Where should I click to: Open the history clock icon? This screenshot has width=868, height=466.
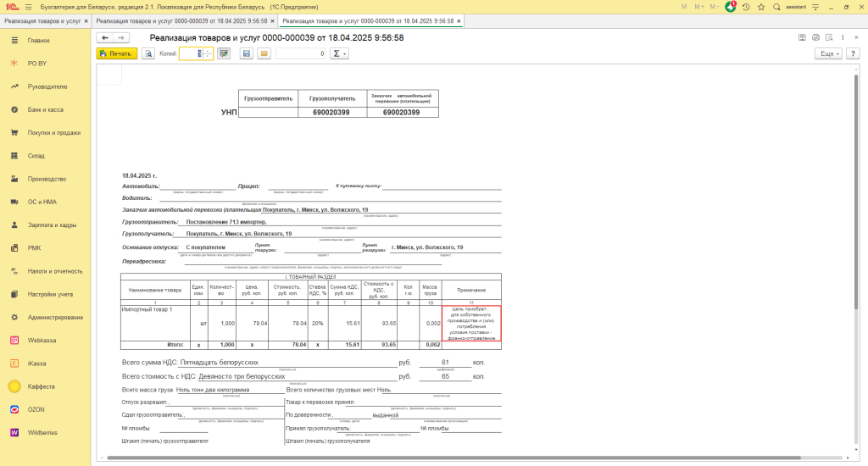tap(746, 7)
